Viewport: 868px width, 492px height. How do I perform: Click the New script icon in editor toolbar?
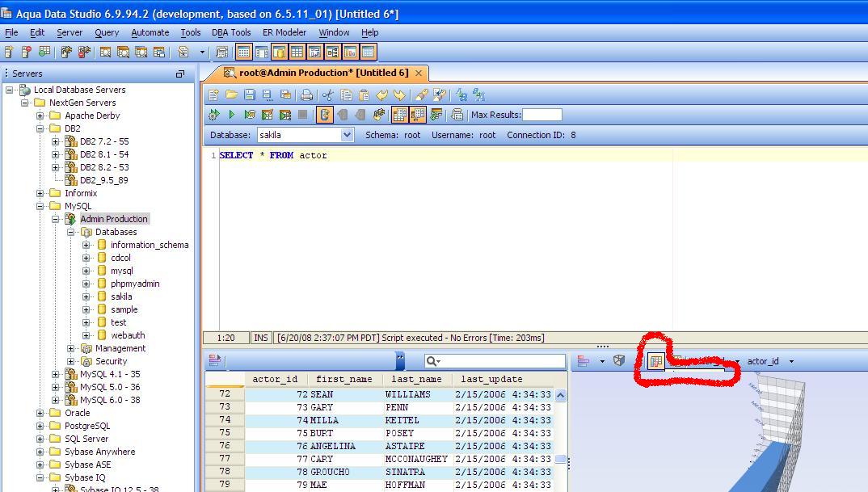(213, 95)
